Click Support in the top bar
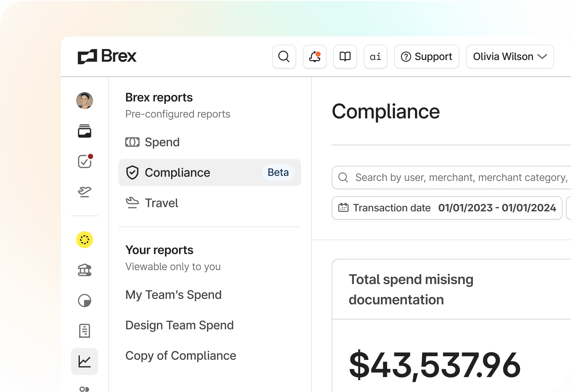Viewport: 571px width, 392px height. click(x=426, y=57)
